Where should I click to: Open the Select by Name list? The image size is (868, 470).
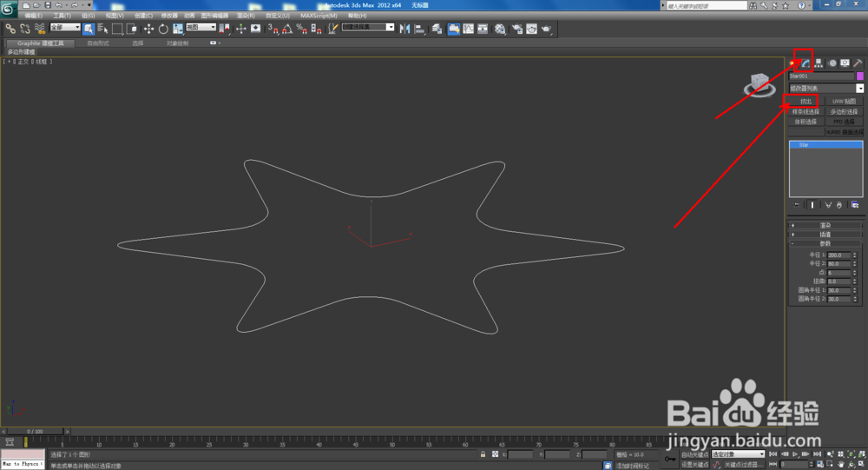102,29
